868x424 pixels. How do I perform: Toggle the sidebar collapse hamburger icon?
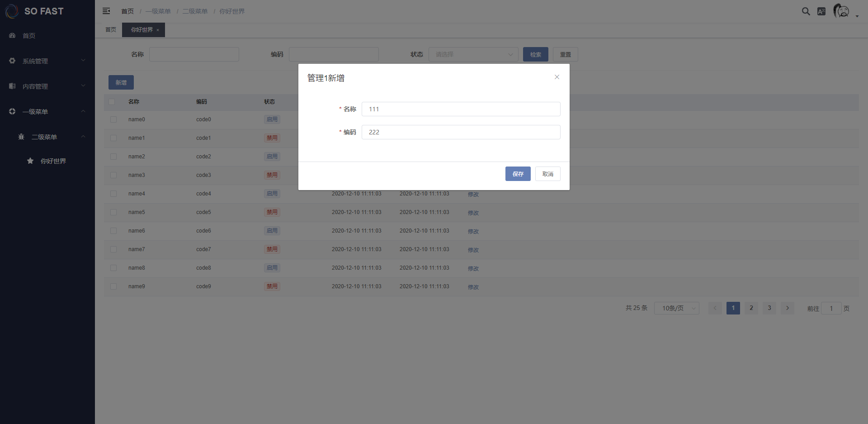tap(106, 11)
